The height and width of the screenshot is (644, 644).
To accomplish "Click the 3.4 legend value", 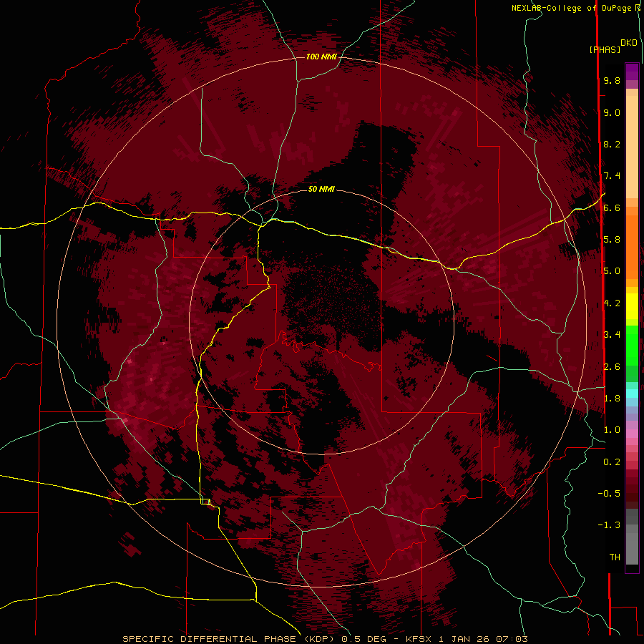I will pos(612,335).
